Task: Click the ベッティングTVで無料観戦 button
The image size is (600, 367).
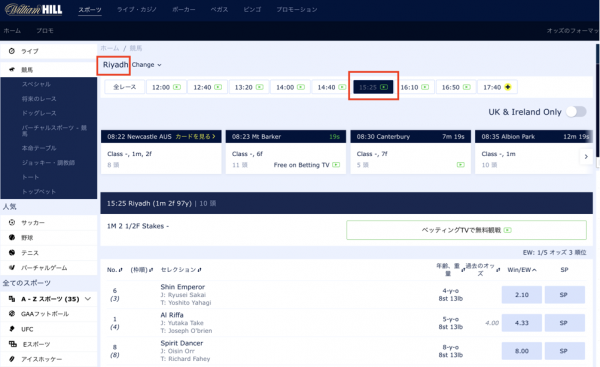Action: pos(466,230)
